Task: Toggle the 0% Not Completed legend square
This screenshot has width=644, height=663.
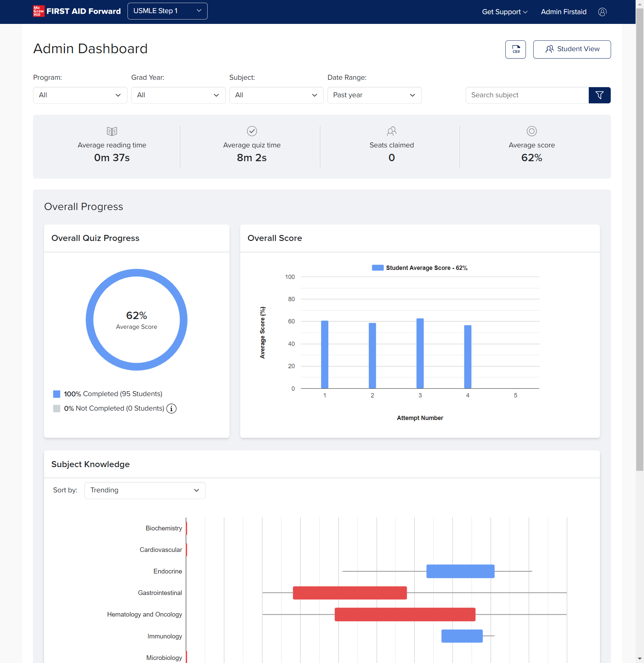Action: (57, 409)
